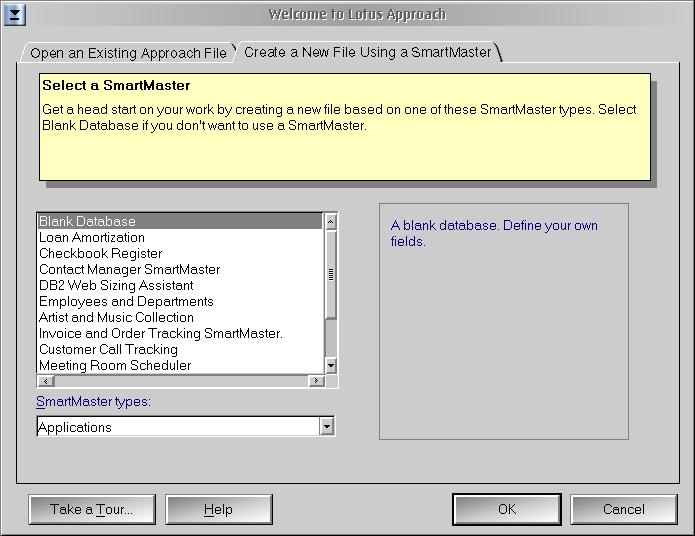The height and width of the screenshot is (536, 695).
Task: Pick Checkbook Register from the list
Action: point(180,253)
